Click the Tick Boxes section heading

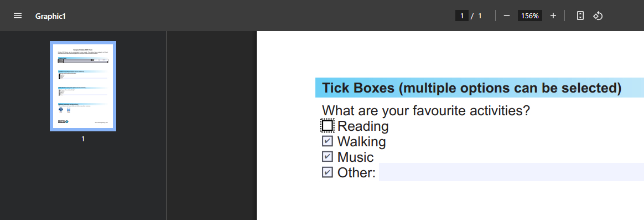[471, 88]
